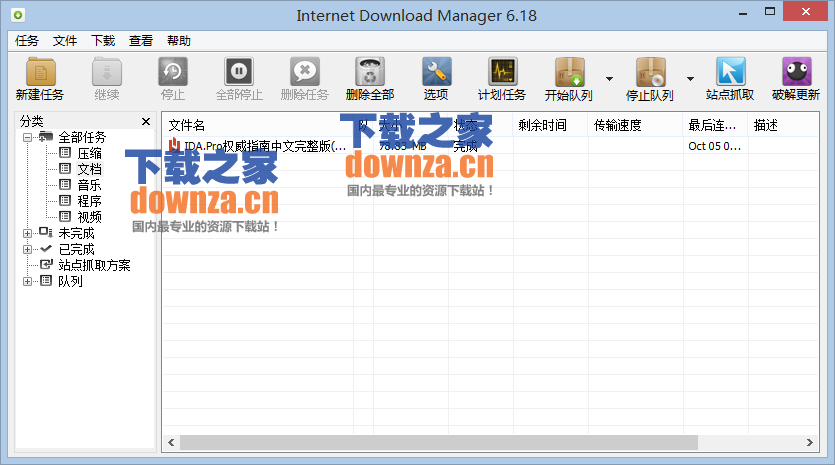Click the Oct 05 date cell

coord(715,146)
